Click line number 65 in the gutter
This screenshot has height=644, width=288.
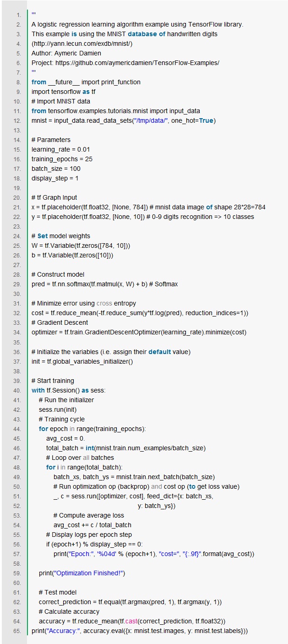[x=18, y=630]
